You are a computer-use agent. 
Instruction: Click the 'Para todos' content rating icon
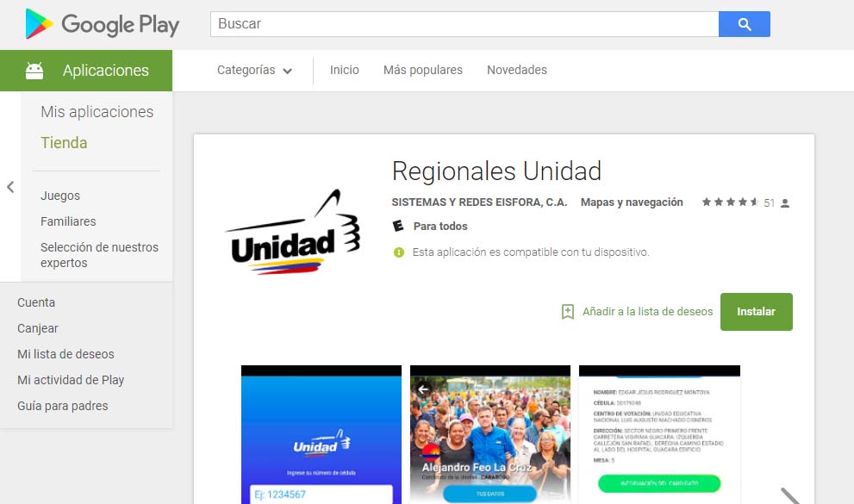pos(398,227)
